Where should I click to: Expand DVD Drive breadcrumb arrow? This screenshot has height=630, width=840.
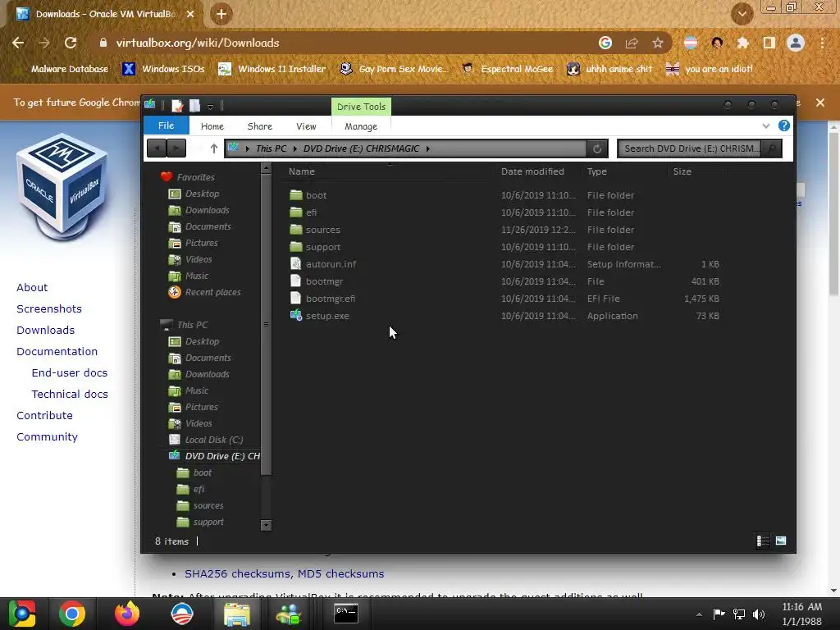[x=428, y=148]
